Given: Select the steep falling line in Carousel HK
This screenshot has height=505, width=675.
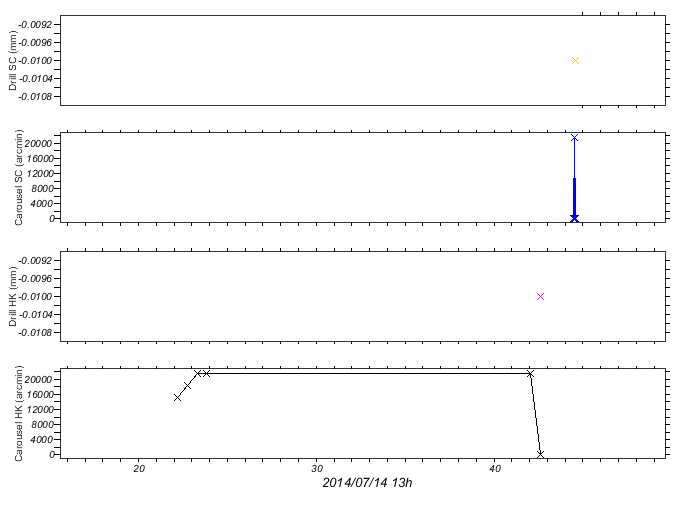Looking at the screenshot, I should 536,414.
